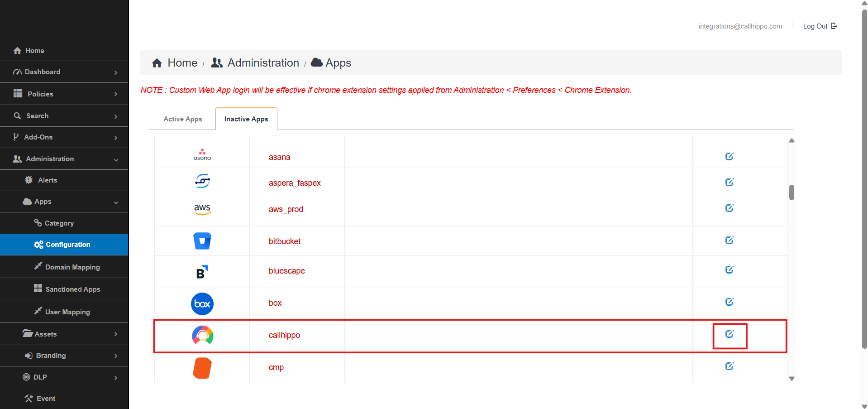Open the Event sidebar item
Image resolution: width=868 pixels, height=409 pixels.
coord(64,399)
